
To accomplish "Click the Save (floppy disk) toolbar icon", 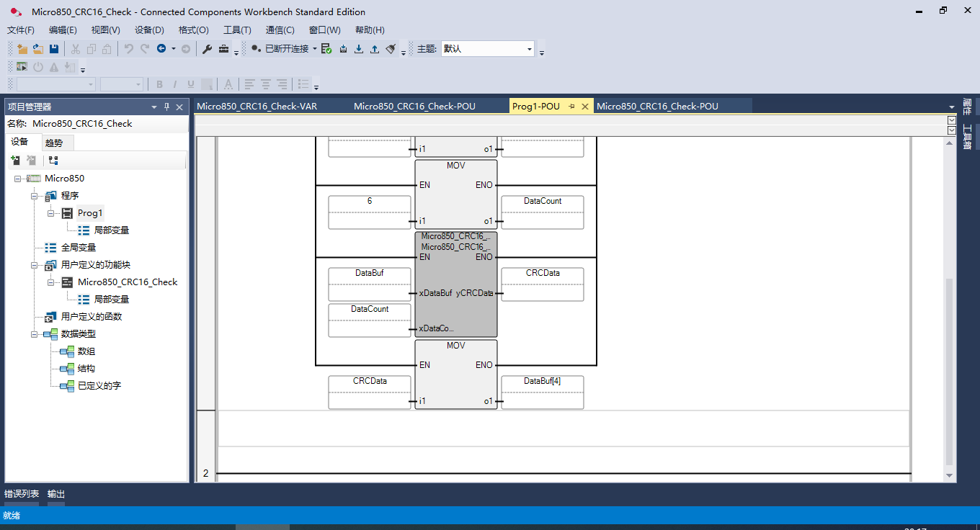I will tap(54, 49).
